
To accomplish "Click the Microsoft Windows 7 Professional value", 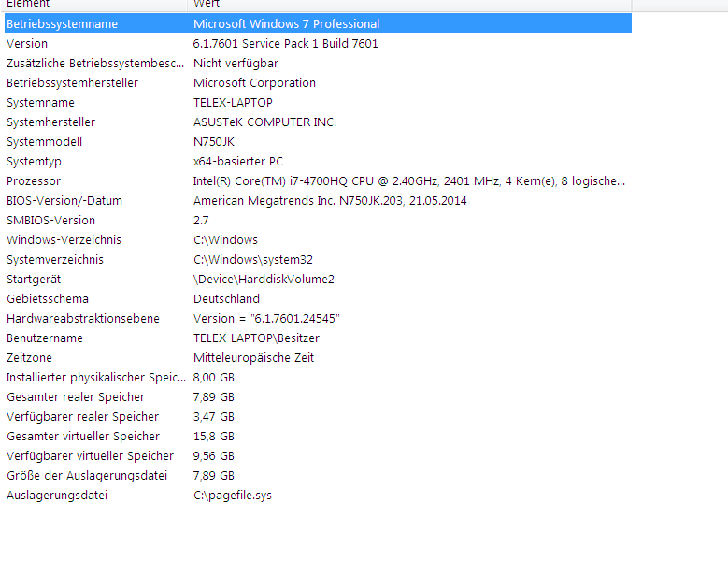I will [287, 23].
